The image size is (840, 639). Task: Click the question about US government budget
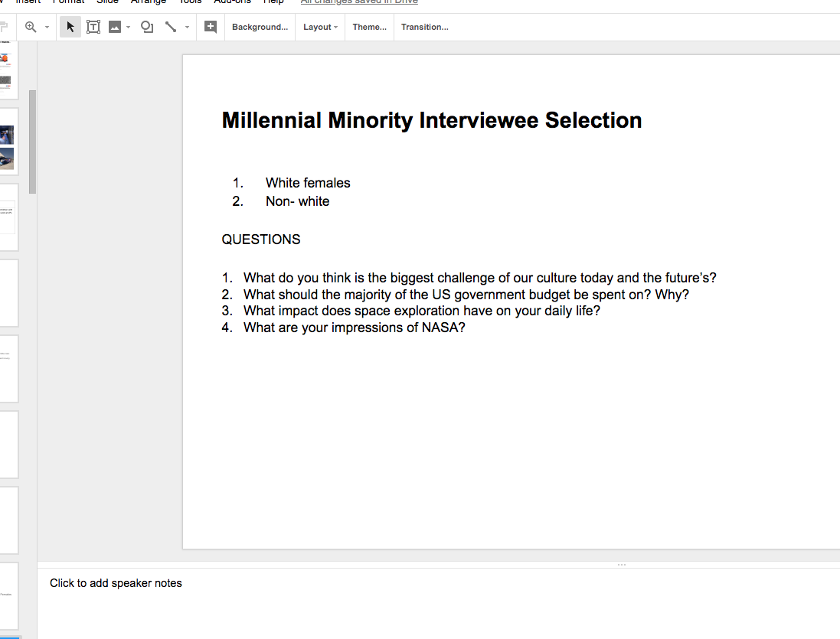(x=466, y=295)
